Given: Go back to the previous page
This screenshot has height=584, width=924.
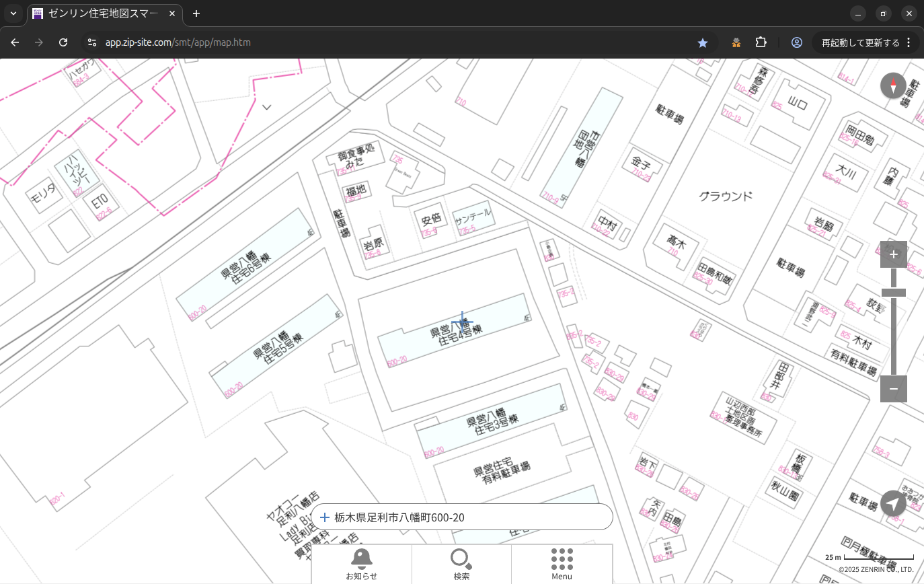Looking at the screenshot, I should [15, 42].
